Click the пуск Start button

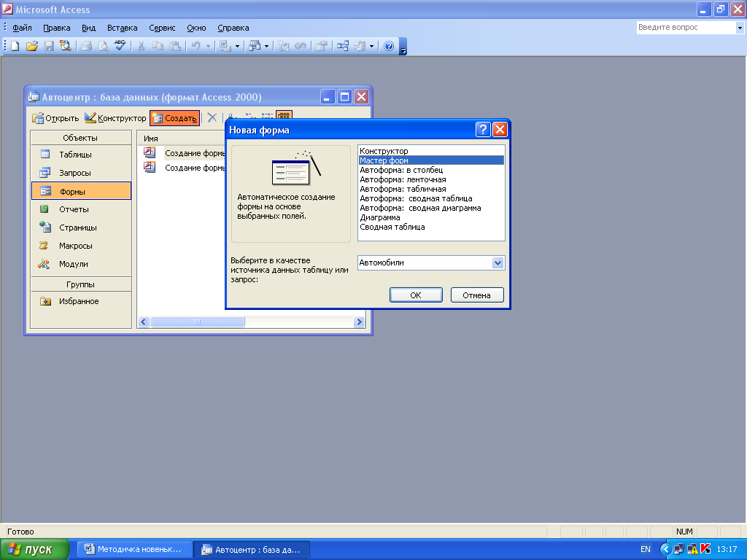click(35, 550)
